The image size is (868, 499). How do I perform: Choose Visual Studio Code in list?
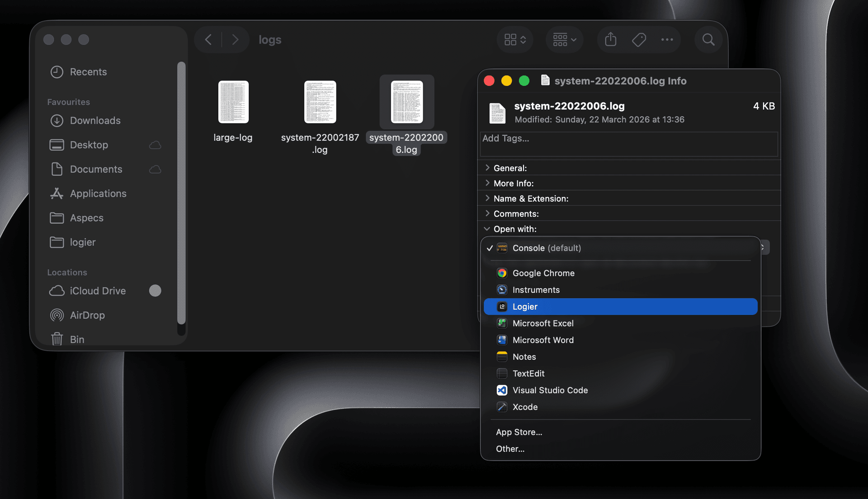(x=620, y=391)
